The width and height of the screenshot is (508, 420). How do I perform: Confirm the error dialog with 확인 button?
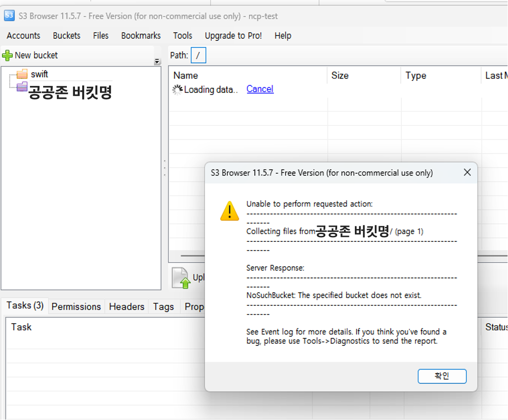point(442,376)
